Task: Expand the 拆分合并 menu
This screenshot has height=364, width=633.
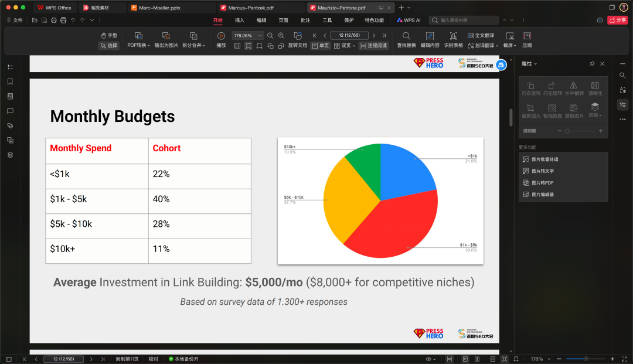Action: [194, 45]
